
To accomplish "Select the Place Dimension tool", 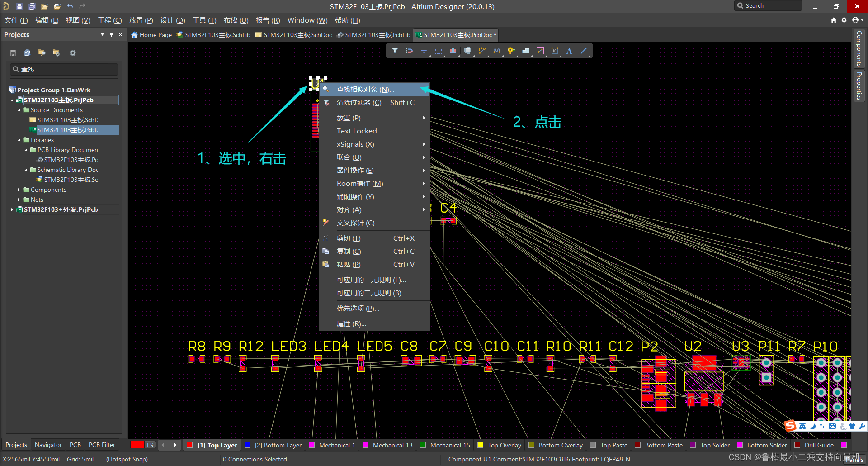I will (x=554, y=51).
